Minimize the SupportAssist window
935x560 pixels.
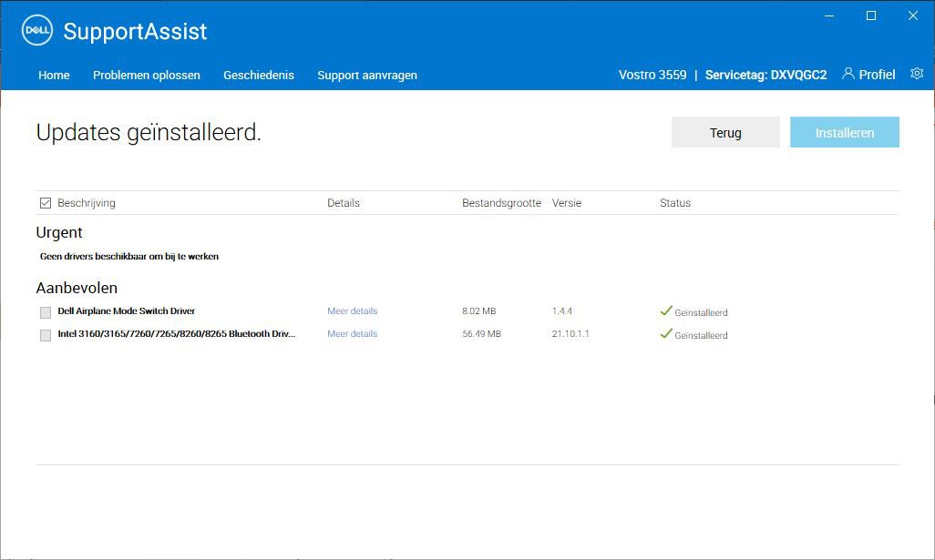829,16
